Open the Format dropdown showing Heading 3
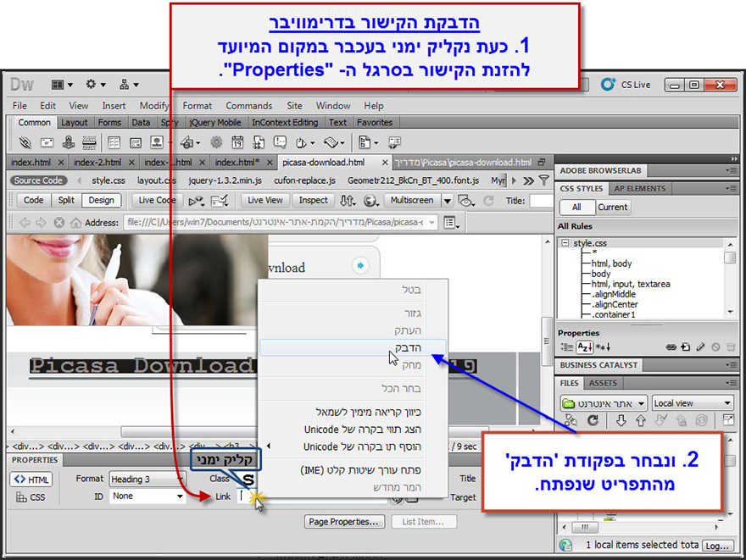Image resolution: width=746 pixels, height=560 pixels. point(147,480)
